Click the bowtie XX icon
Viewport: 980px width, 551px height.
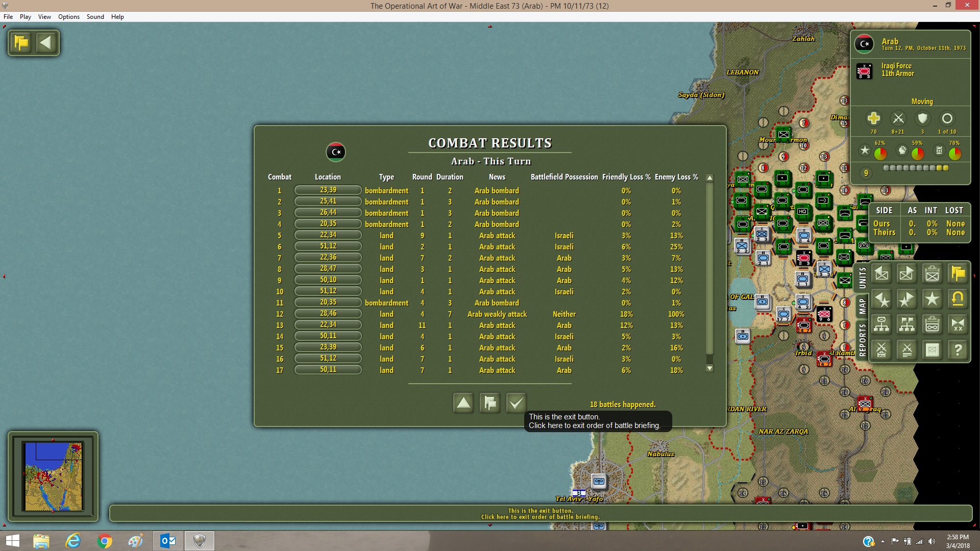pyautogui.click(x=958, y=324)
